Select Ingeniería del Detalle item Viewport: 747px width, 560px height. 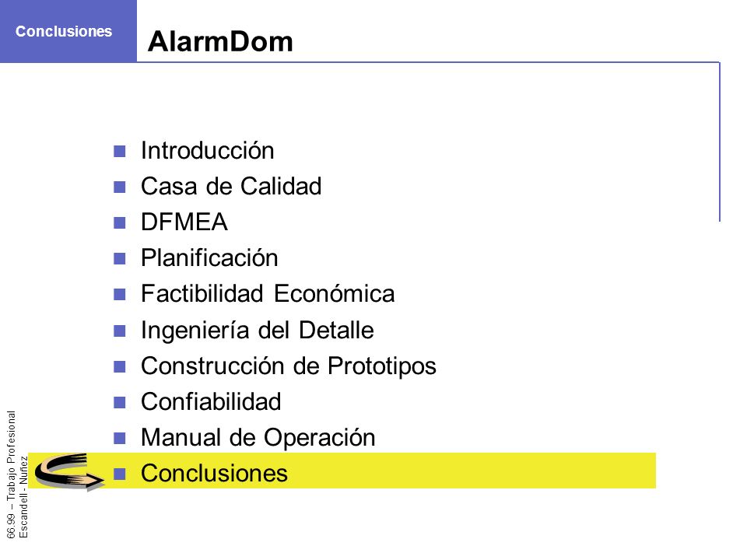[258, 331]
